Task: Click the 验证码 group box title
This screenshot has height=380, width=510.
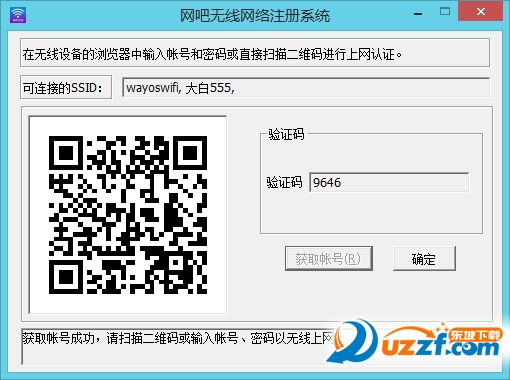Action: pyautogui.click(x=286, y=134)
